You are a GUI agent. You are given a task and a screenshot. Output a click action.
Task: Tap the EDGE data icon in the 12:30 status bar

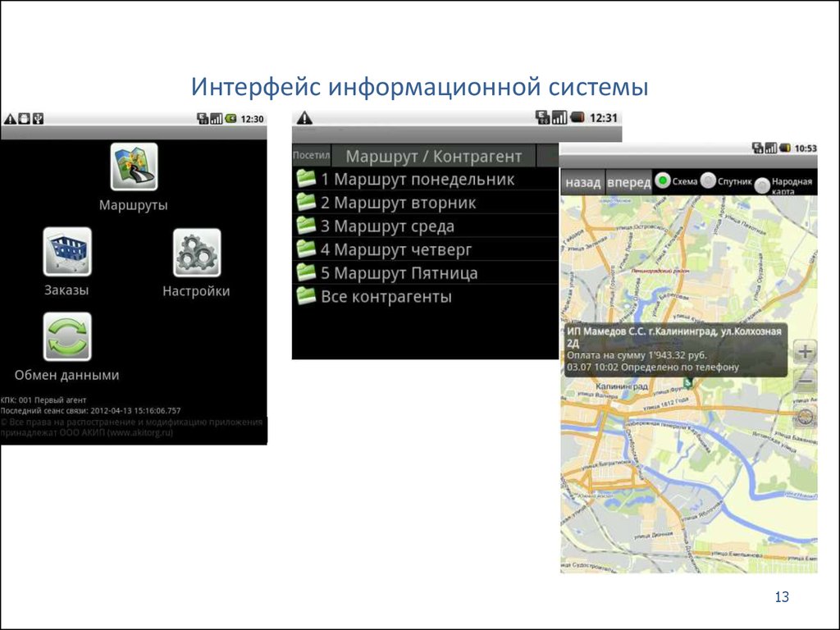click(203, 119)
